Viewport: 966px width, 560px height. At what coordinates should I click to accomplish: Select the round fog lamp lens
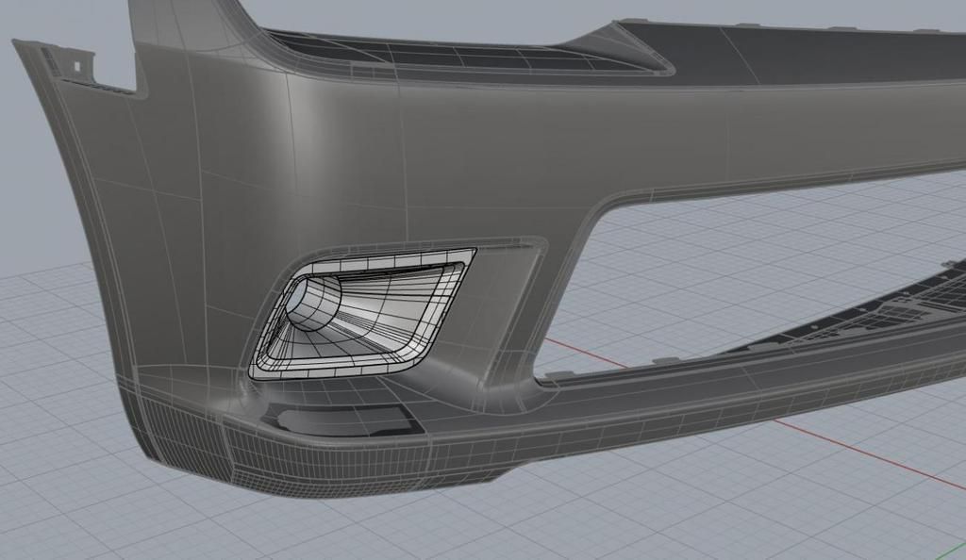click(312, 302)
